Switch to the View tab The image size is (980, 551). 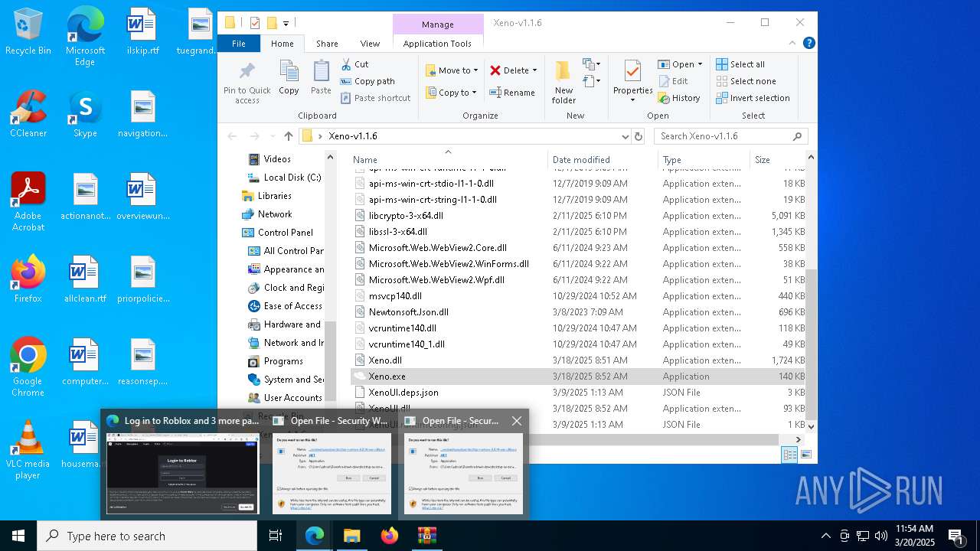(x=370, y=44)
